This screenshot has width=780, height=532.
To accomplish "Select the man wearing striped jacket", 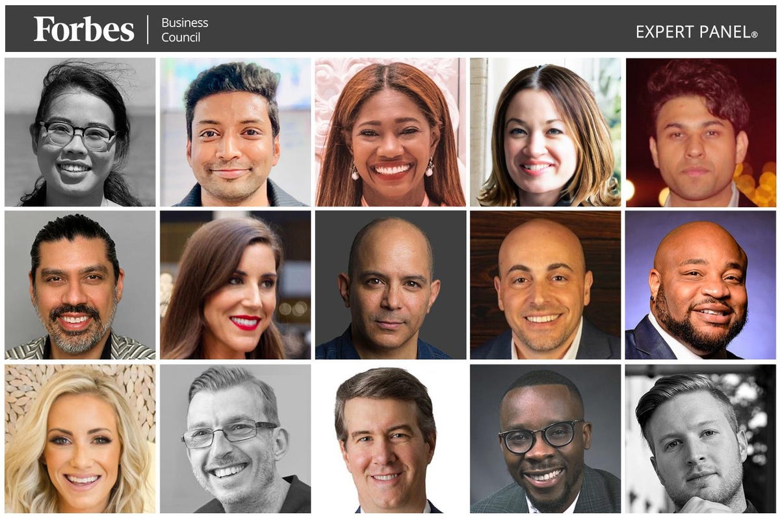I will point(80,285).
